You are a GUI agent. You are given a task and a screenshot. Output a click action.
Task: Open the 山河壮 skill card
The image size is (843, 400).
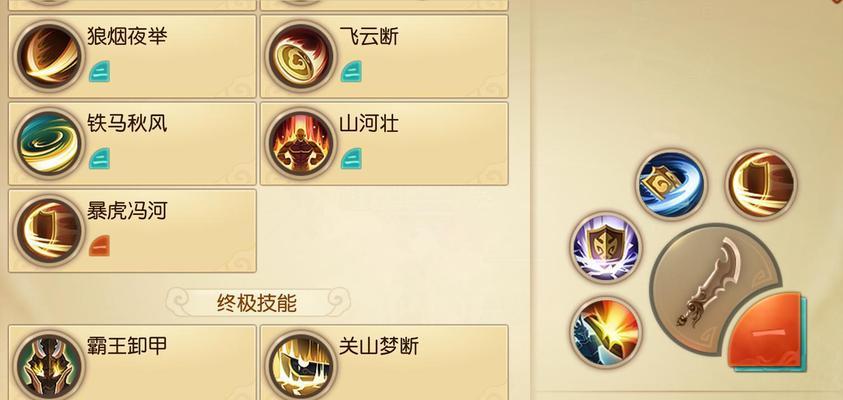point(384,144)
